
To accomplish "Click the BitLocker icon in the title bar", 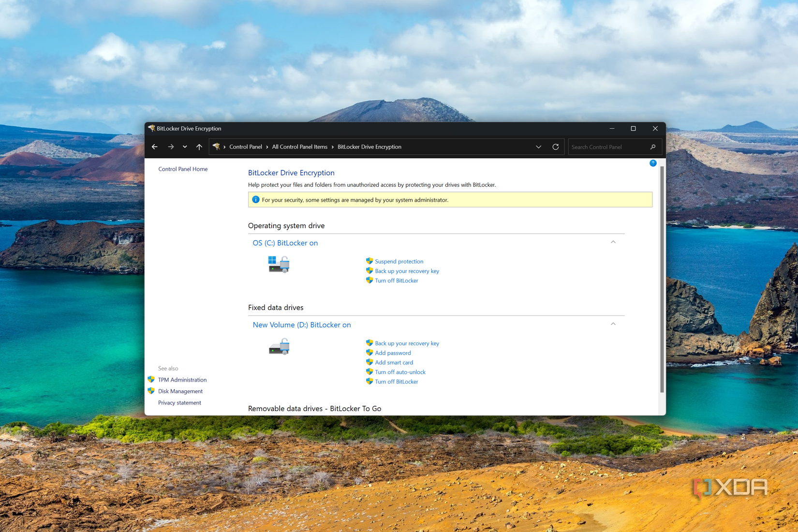I will [151, 129].
